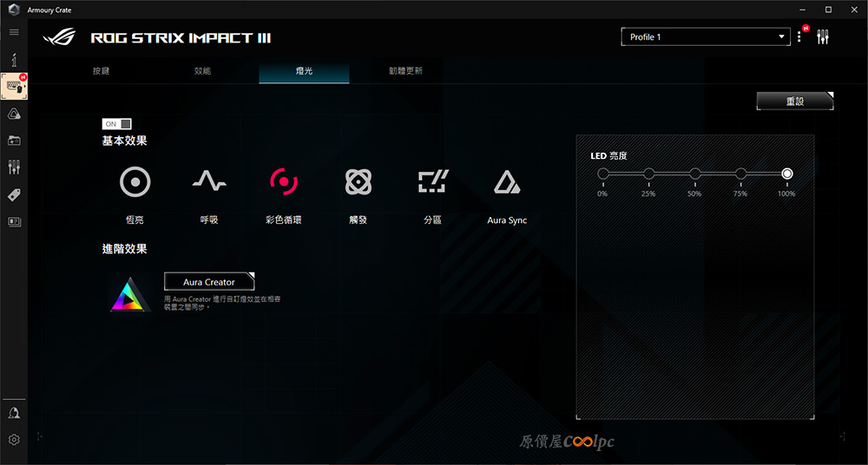Viewport: 868px width, 465px height.
Task: Open the Deals tag sidebar icon
Action: pyautogui.click(x=15, y=194)
